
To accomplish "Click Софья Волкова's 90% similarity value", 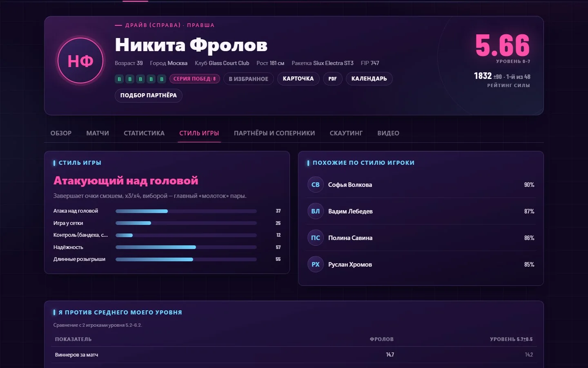I will tap(529, 185).
